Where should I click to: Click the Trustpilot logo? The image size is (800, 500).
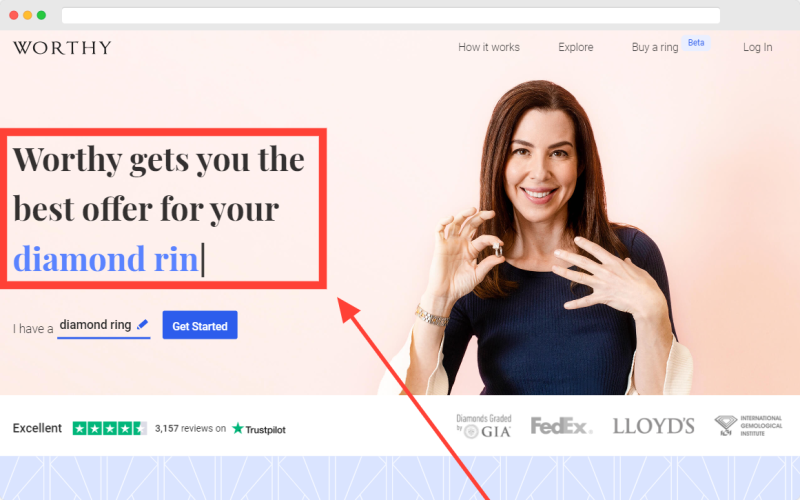[x=259, y=429]
